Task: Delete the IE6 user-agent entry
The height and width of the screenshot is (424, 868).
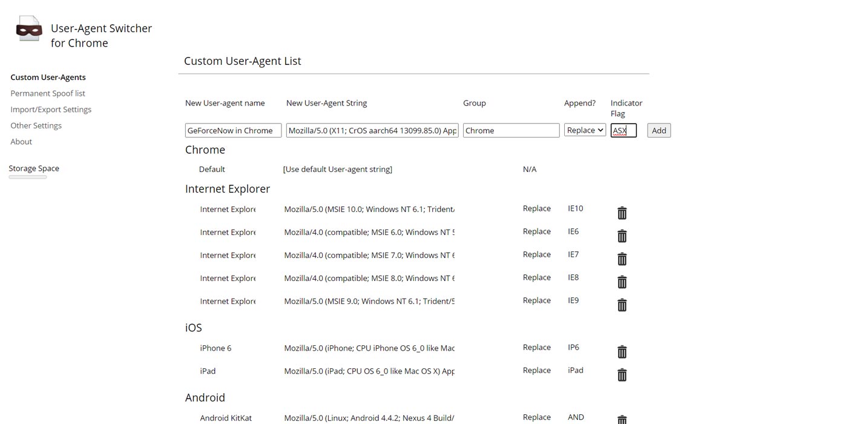Action: (622, 236)
